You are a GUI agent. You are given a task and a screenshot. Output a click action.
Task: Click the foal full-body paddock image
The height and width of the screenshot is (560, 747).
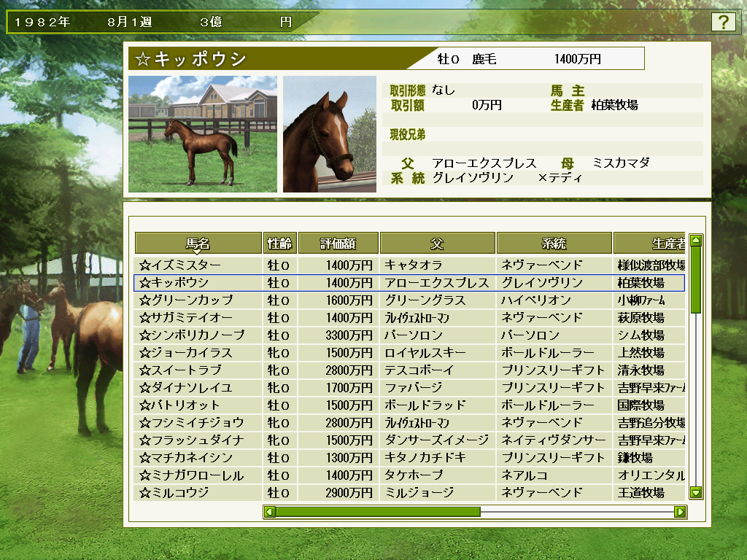click(x=202, y=134)
